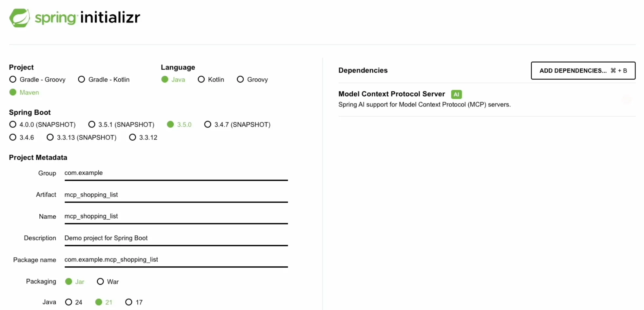Select Spring Boot 3.3.12
The width and height of the screenshot is (644, 310).
[132, 137]
